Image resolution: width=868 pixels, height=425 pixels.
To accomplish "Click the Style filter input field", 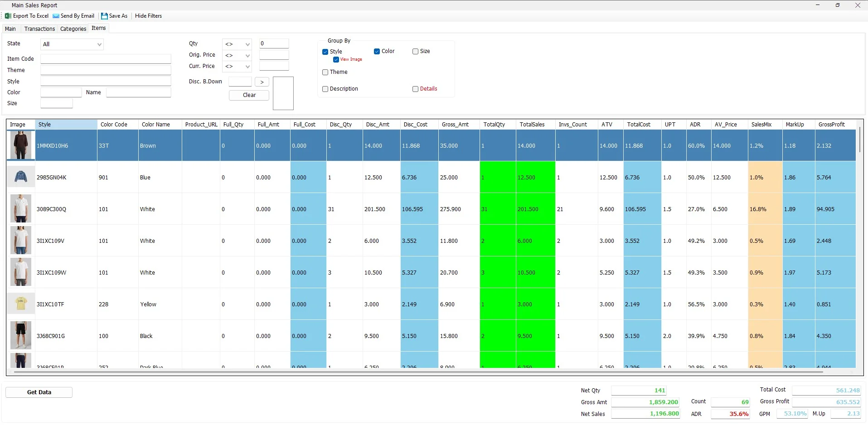I will coord(106,82).
